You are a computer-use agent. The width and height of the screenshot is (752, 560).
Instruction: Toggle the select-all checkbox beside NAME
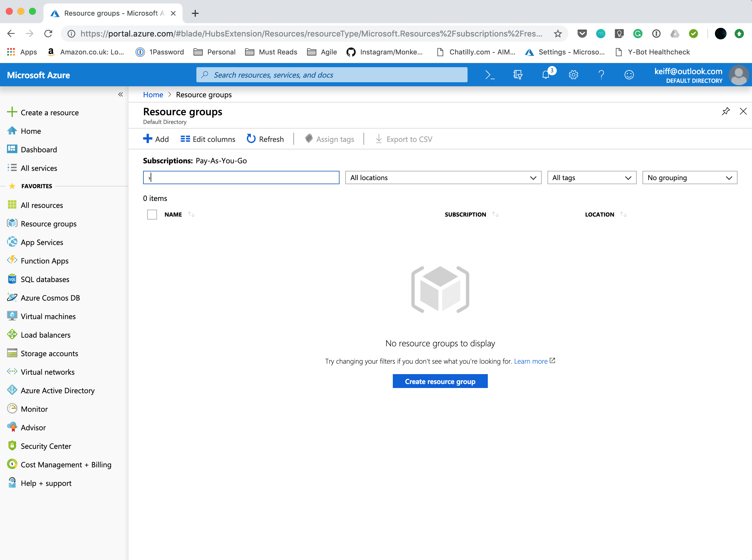coord(152,215)
